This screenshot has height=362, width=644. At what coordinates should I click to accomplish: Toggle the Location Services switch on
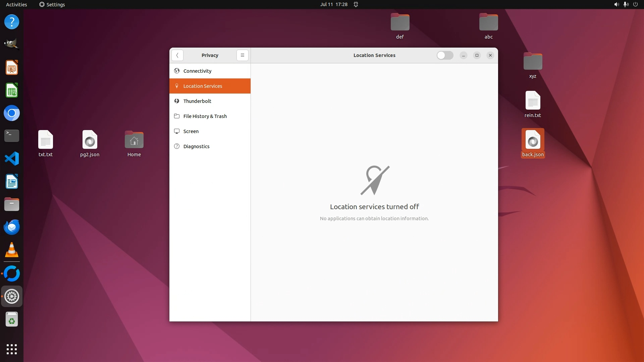click(x=445, y=55)
